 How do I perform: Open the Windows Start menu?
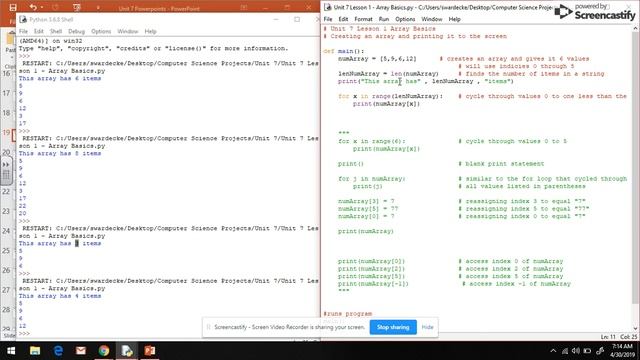pyautogui.click(x=11, y=351)
